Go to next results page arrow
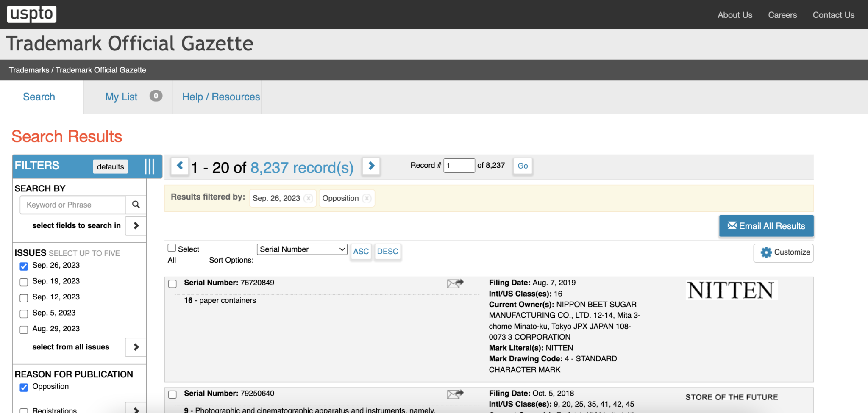The image size is (868, 413). pyautogui.click(x=371, y=166)
